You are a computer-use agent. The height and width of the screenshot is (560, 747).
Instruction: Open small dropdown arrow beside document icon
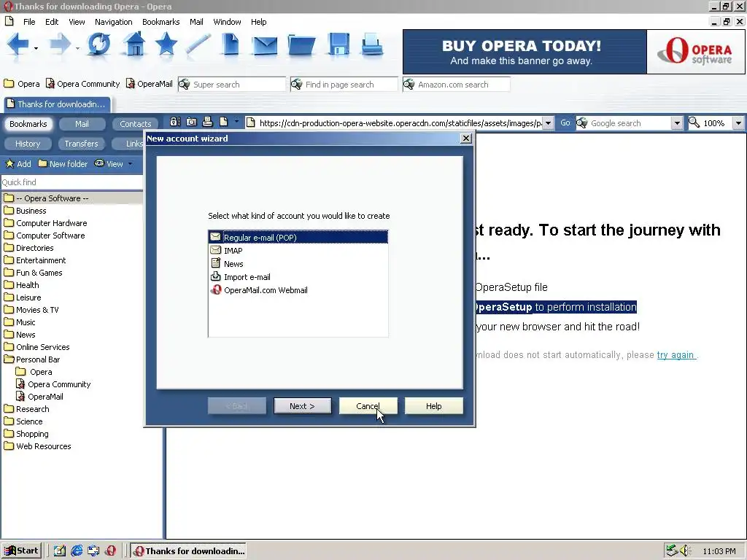(x=236, y=122)
